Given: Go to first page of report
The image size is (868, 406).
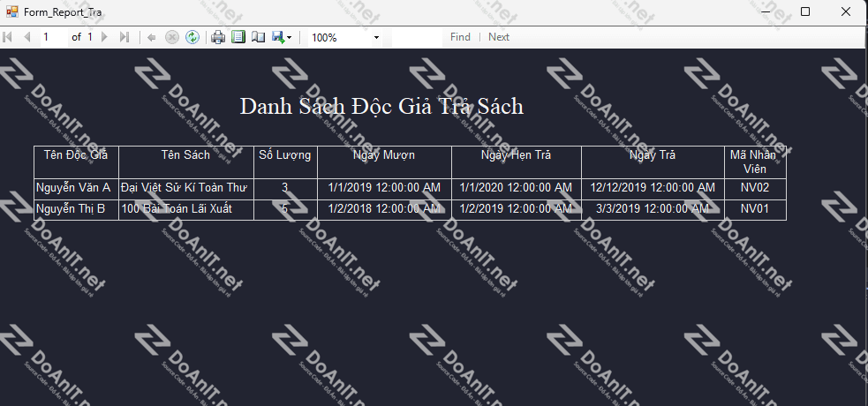Looking at the screenshot, I should click(8, 37).
